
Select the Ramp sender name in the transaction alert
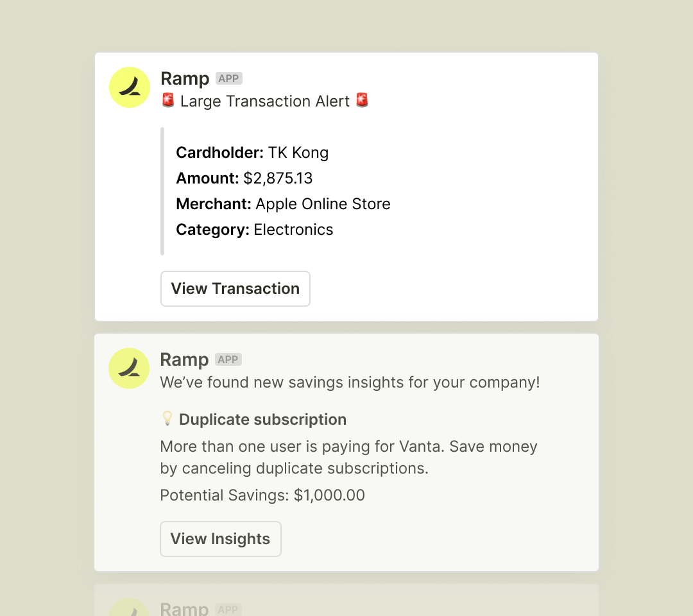(185, 78)
